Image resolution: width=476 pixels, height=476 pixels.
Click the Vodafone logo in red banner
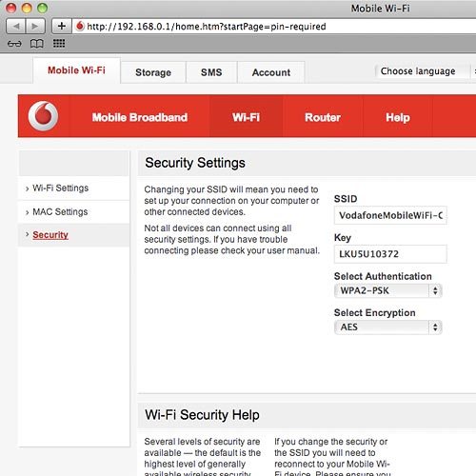click(x=43, y=116)
